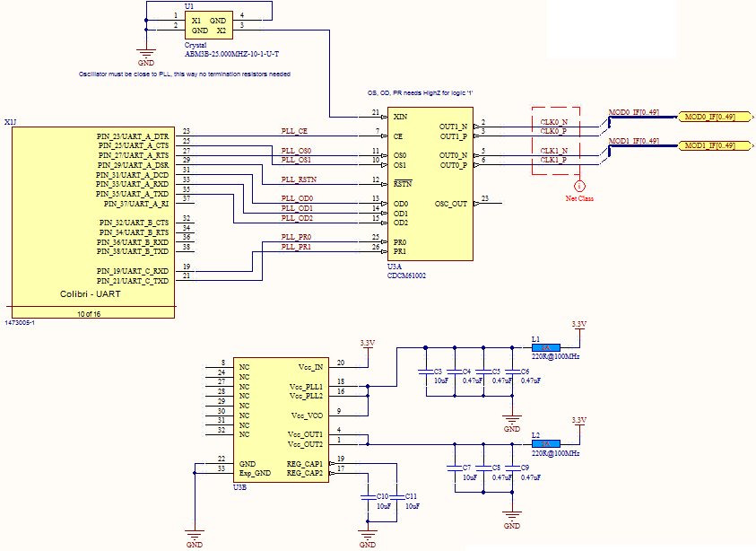Screen dimensions: 756x551
Task: Click the CLK1_N net label
Action: click(553, 151)
